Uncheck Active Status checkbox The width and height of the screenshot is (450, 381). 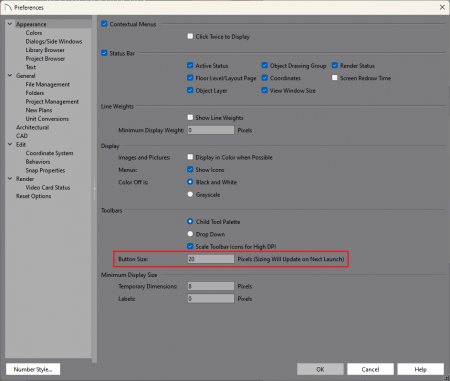[x=190, y=65]
